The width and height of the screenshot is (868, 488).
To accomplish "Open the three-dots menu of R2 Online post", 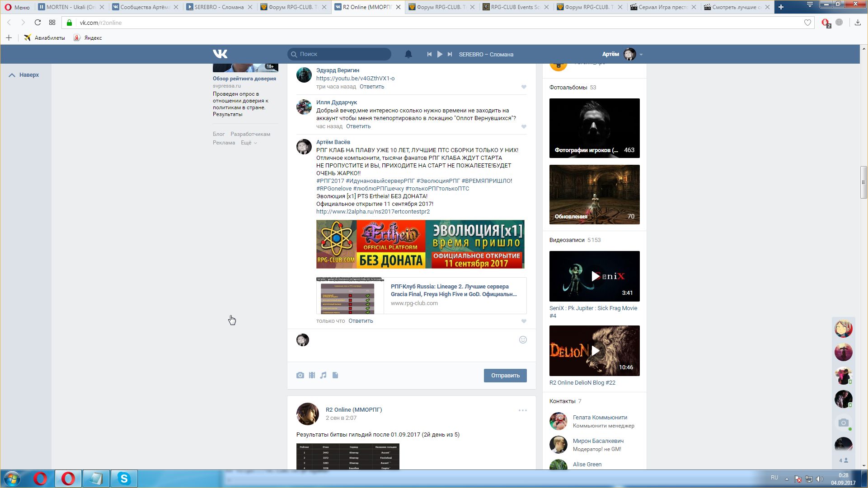I will [x=523, y=410].
